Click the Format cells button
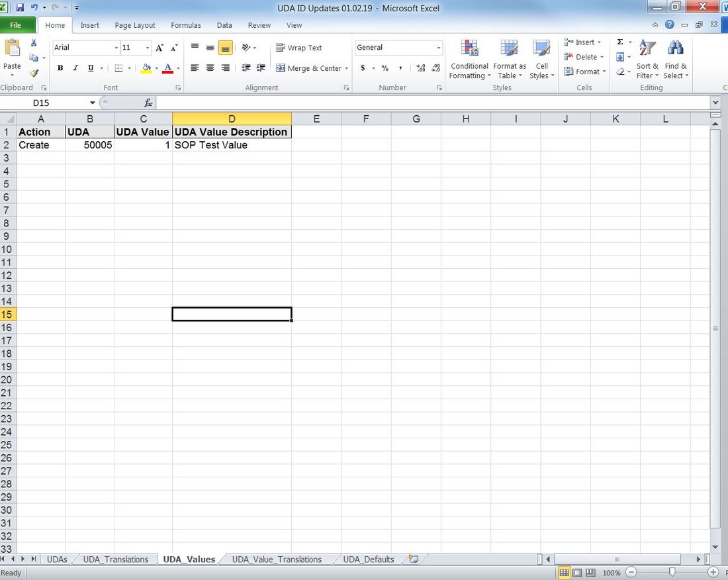 (x=585, y=72)
